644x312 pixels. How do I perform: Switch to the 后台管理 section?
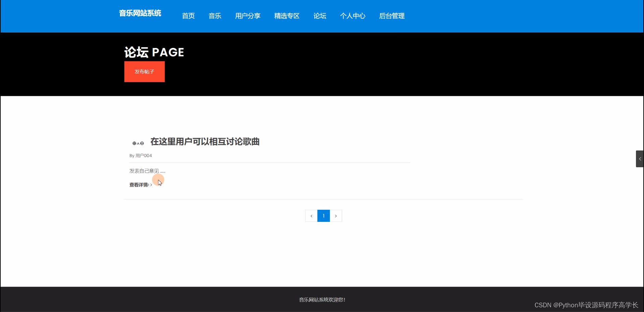tap(392, 16)
